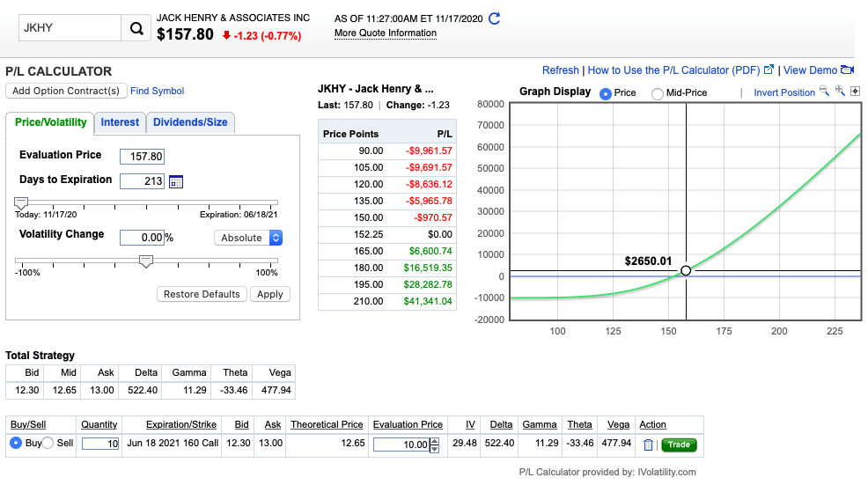This screenshot has width=868, height=485.
Task: Click the leg Evaluation Price field showing 10.00
Action: [402, 445]
